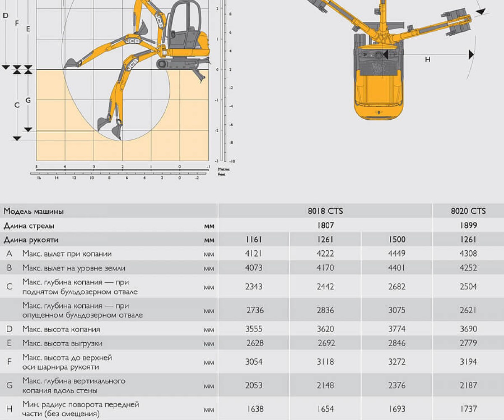Select the Feet scale label
Image resolution: width=504 pixels, height=420 pixels.
(x=221, y=174)
